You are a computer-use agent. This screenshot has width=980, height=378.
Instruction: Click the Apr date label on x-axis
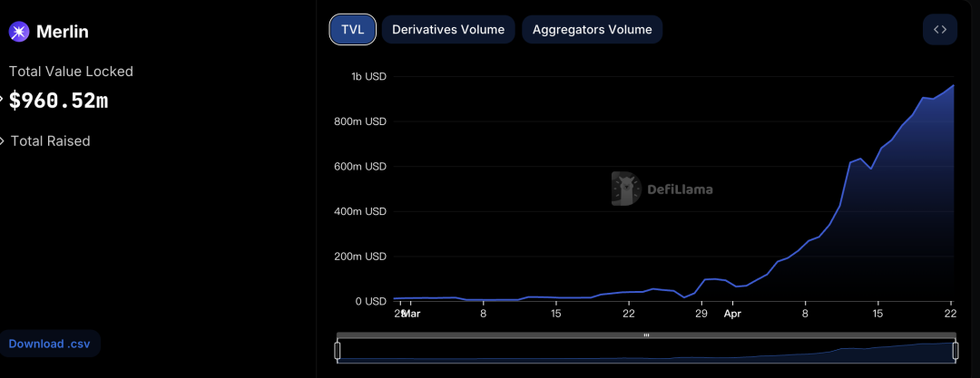pos(732,314)
